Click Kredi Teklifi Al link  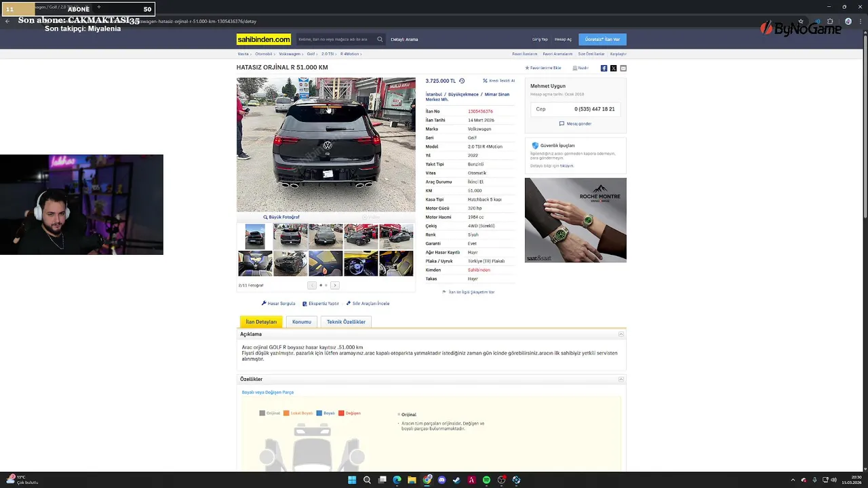coord(499,81)
